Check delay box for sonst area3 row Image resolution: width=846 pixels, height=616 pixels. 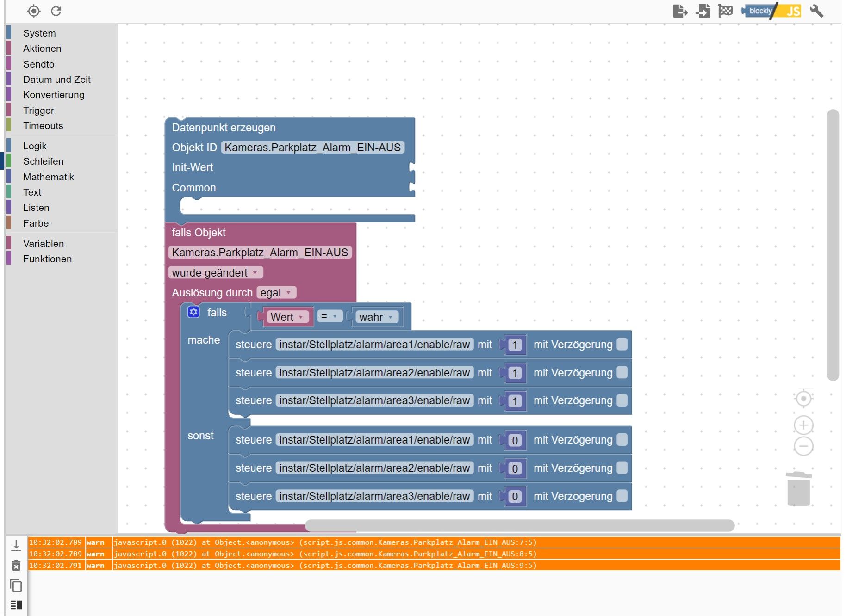pos(622,496)
